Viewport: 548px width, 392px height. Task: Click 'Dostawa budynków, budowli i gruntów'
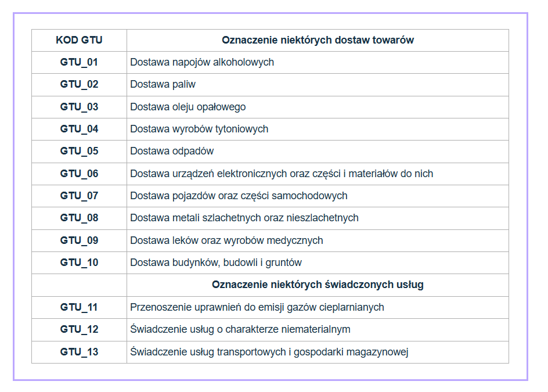[216, 262]
